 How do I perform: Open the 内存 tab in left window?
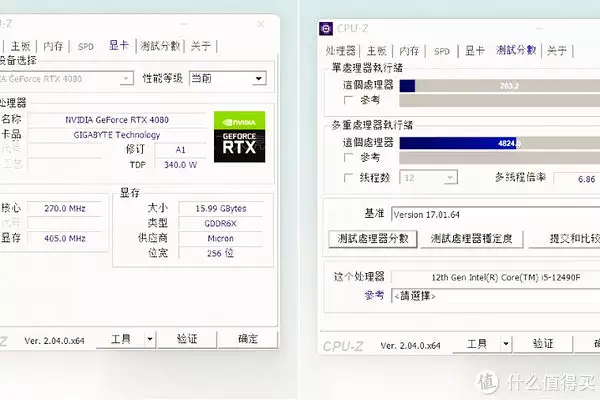[x=53, y=46]
